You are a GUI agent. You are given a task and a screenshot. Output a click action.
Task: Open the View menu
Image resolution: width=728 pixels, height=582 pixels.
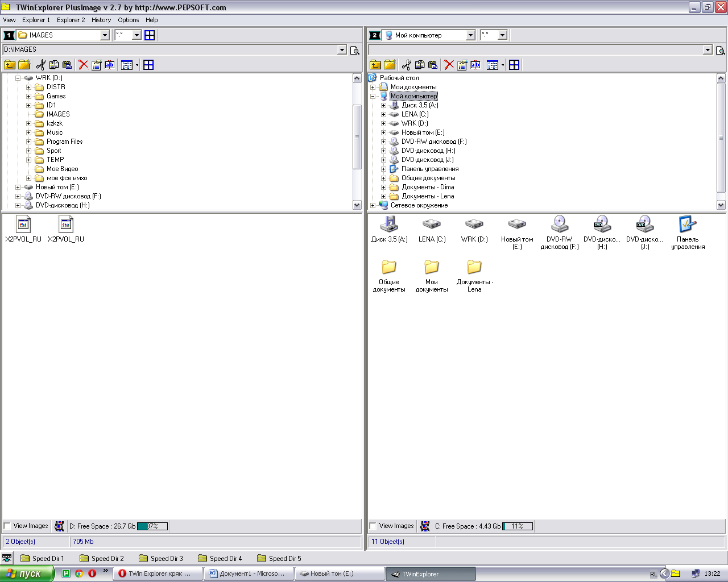click(x=10, y=20)
